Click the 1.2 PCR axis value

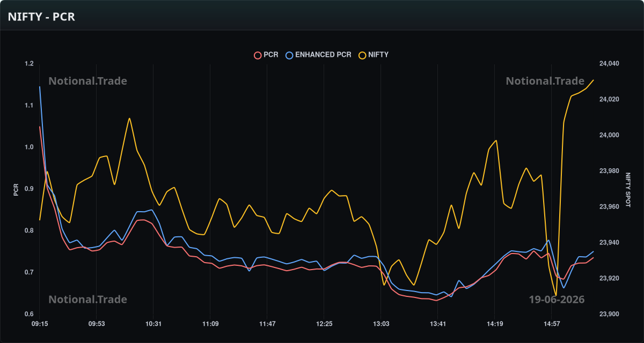click(x=29, y=64)
